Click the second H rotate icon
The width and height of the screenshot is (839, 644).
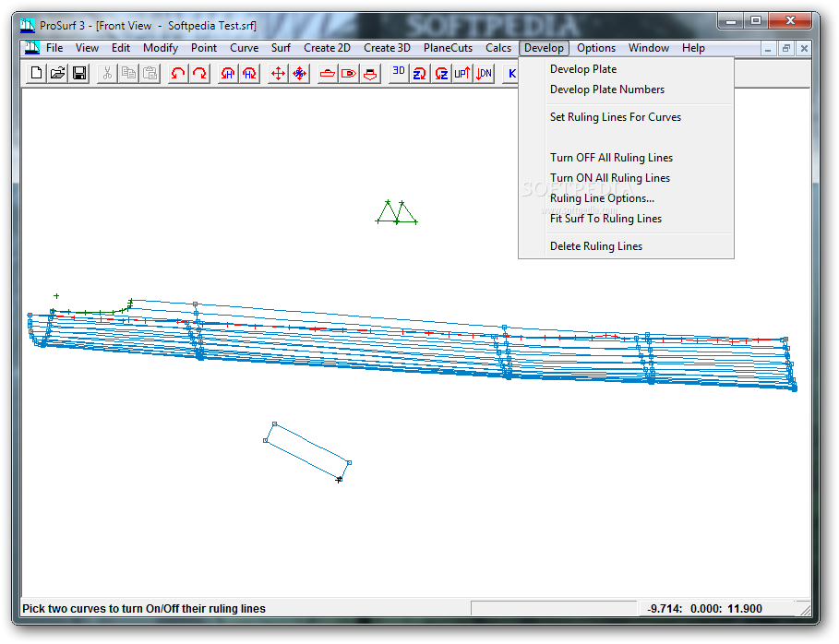(249, 73)
